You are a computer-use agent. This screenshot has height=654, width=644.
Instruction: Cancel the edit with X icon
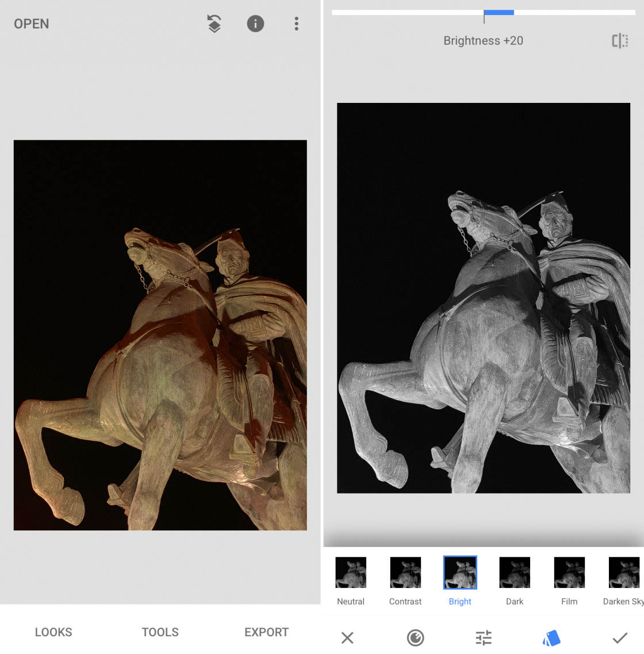click(x=347, y=637)
